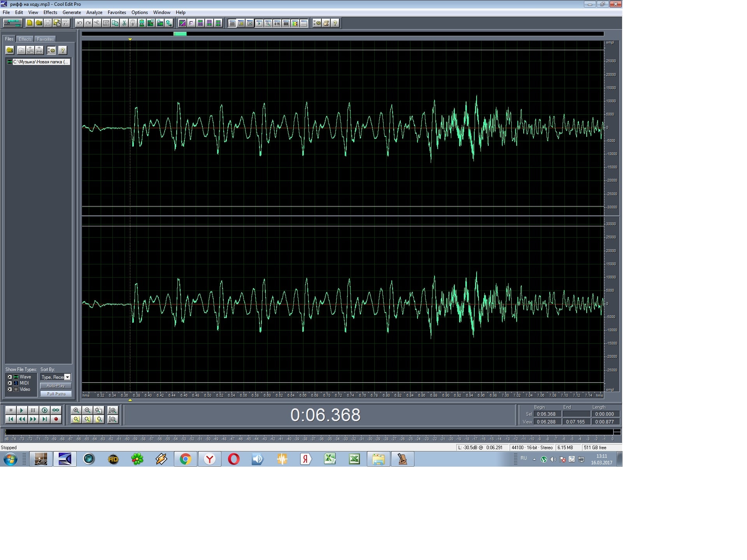
Task: Toggle the Full Paths button
Action: pyautogui.click(x=56, y=394)
